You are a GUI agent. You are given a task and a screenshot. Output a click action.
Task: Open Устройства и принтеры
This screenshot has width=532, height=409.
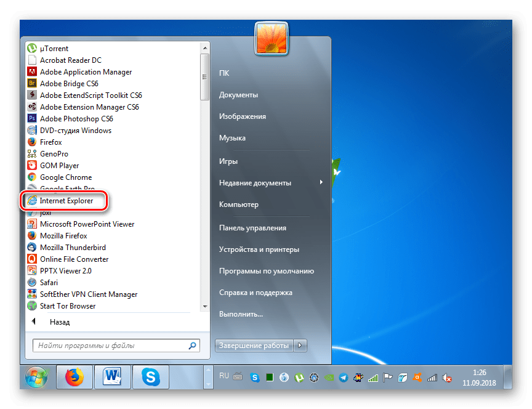(259, 249)
